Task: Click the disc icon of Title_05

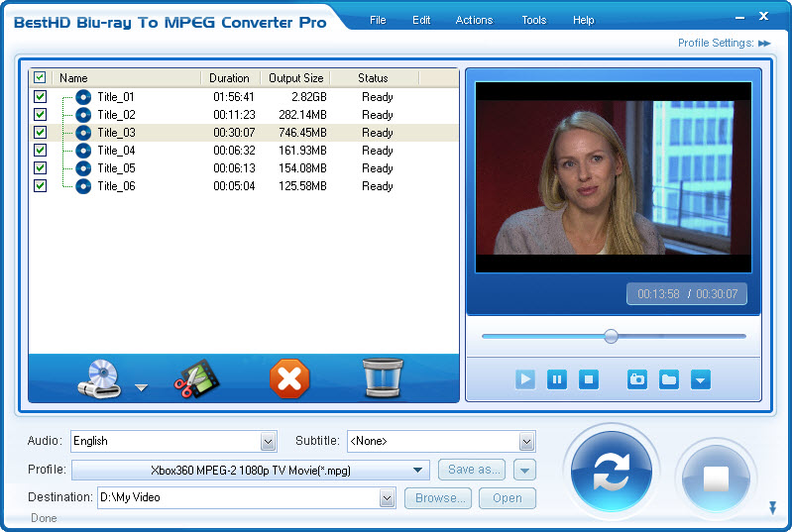Action: coord(83,168)
